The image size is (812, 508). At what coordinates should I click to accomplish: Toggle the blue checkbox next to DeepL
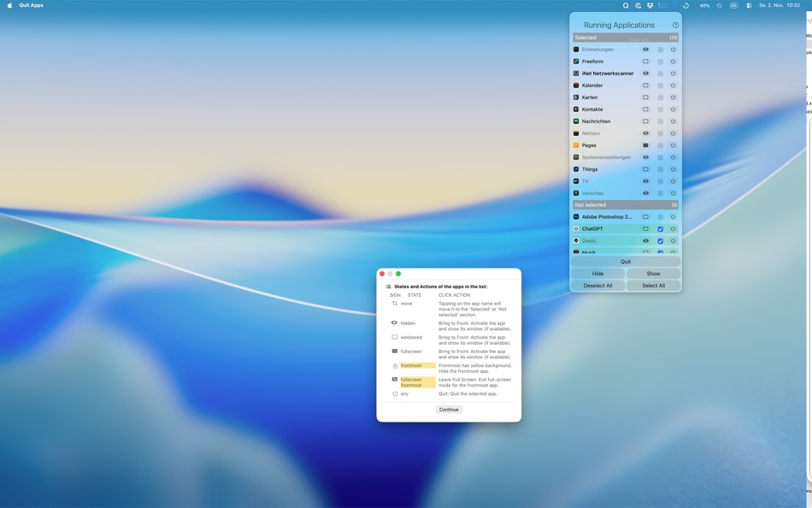659,240
